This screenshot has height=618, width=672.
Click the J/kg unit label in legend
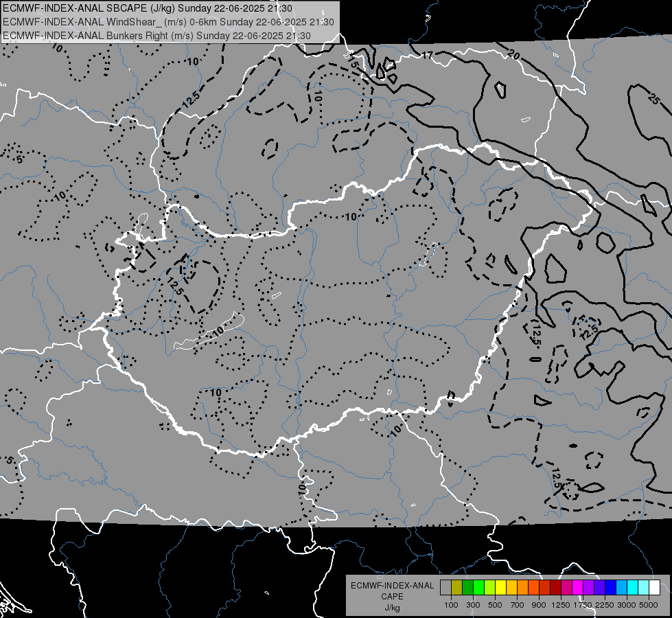(x=392, y=608)
